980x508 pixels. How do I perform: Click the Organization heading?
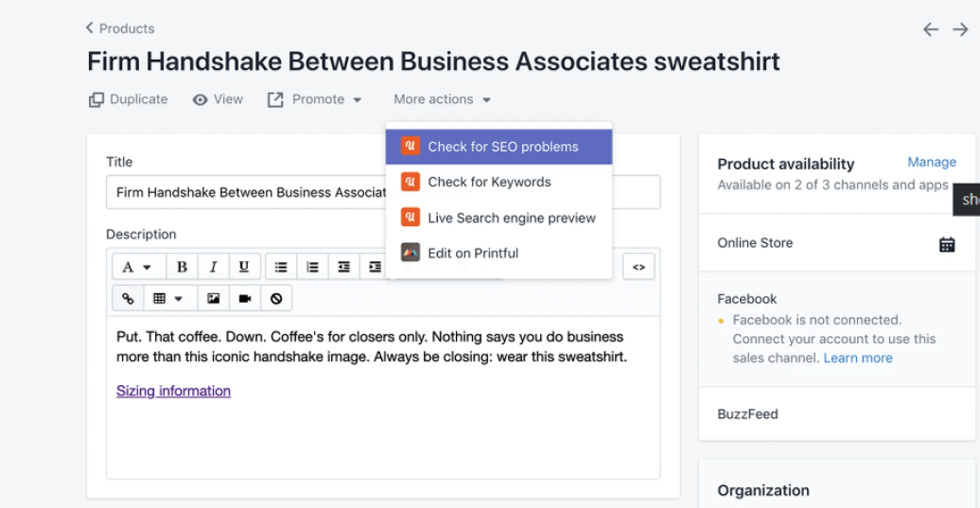(763, 491)
